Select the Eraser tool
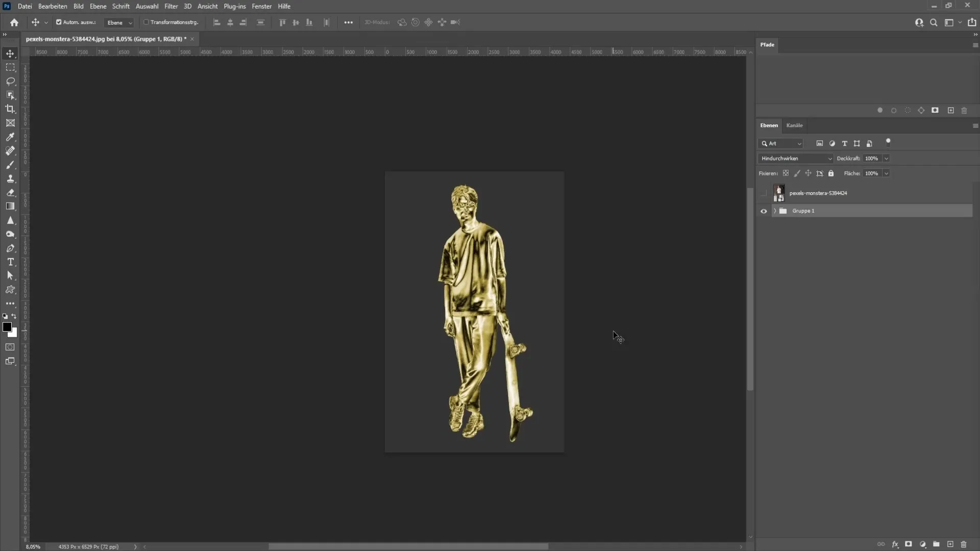The height and width of the screenshot is (551, 980). click(10, 193)
